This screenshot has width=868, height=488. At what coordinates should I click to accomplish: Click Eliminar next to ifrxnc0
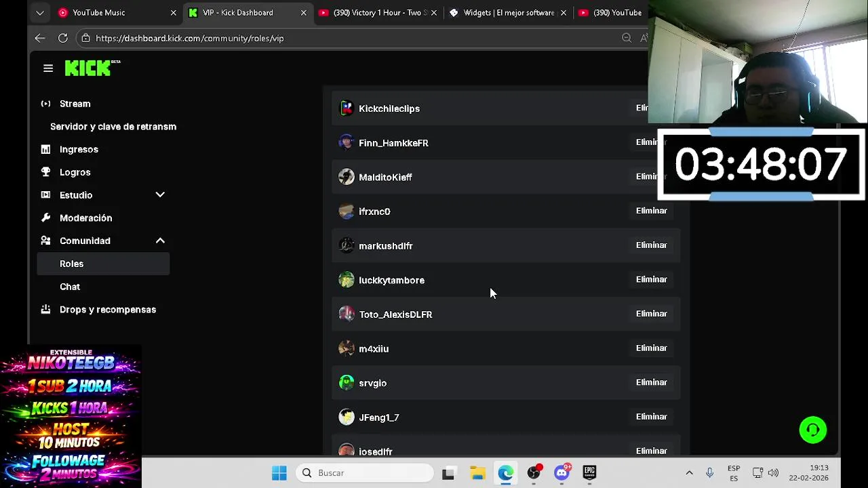(x=652, y=211)
